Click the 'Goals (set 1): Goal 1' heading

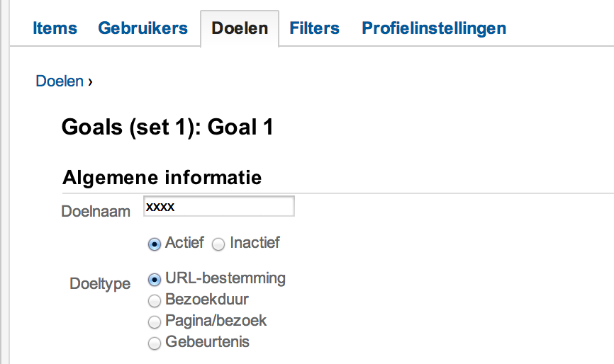[x=167, y=127]
